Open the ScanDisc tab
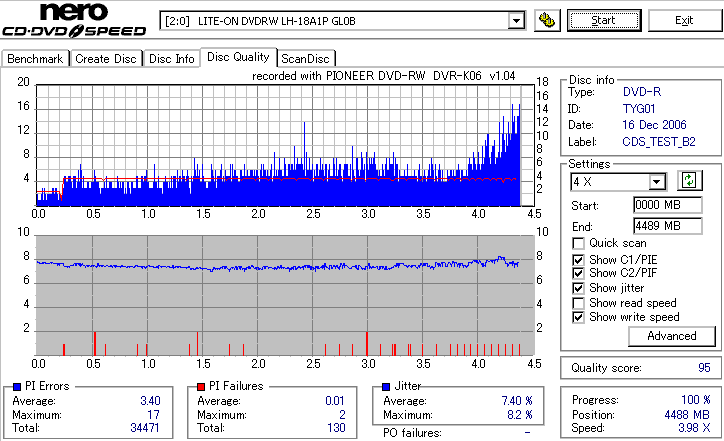This screenshot has height=441, width=724. [305, 59]
